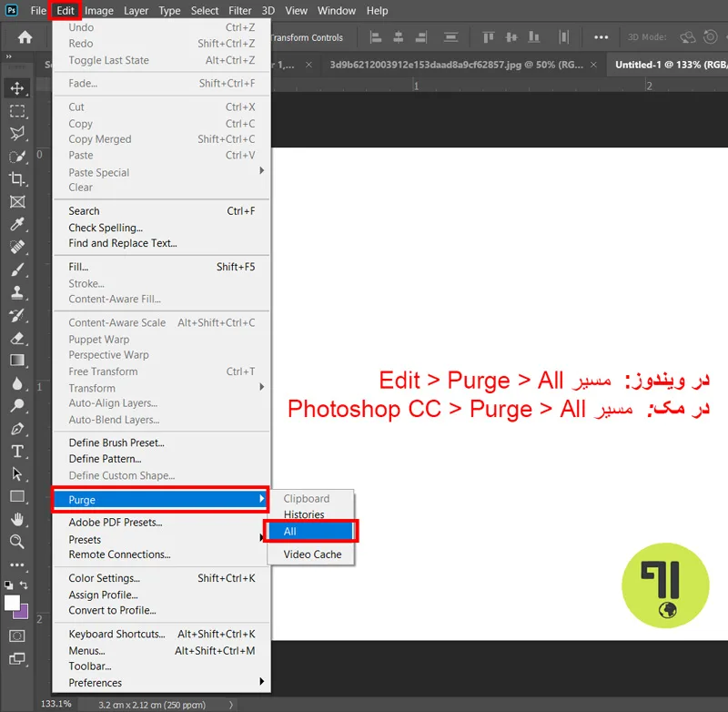
Task: Select the Blur tool
Action: pyautogui.click(x=17, y=383)
